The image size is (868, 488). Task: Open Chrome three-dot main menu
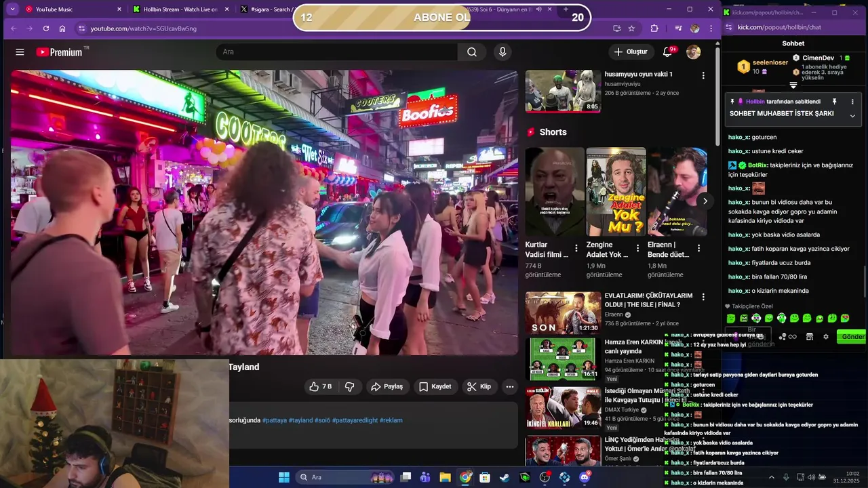point(711,28)
